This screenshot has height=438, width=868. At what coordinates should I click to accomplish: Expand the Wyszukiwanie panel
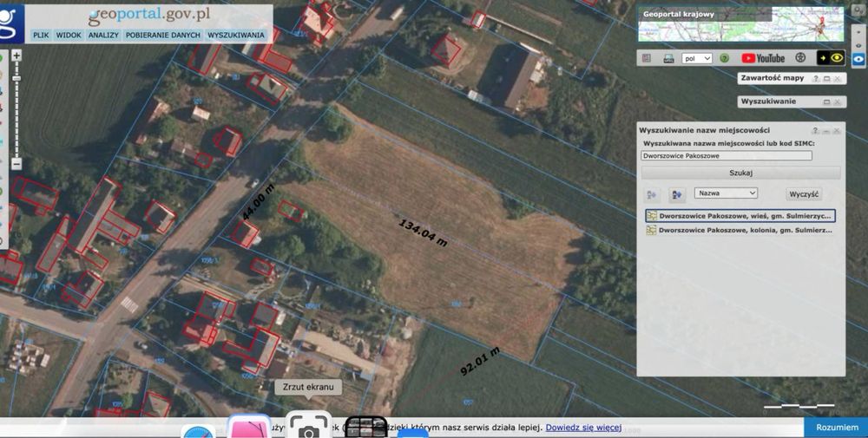click(827, 101)
